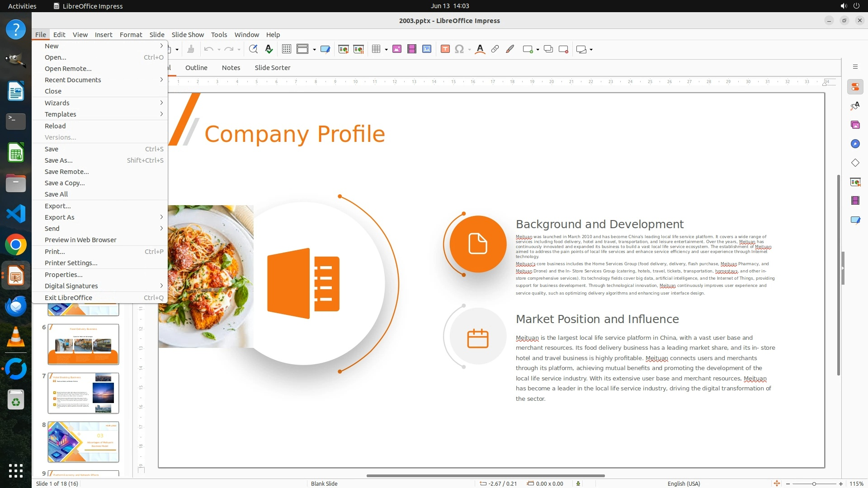Open table insert dropdown arrow
868x488 pixels.
click(x=386, y=50)
